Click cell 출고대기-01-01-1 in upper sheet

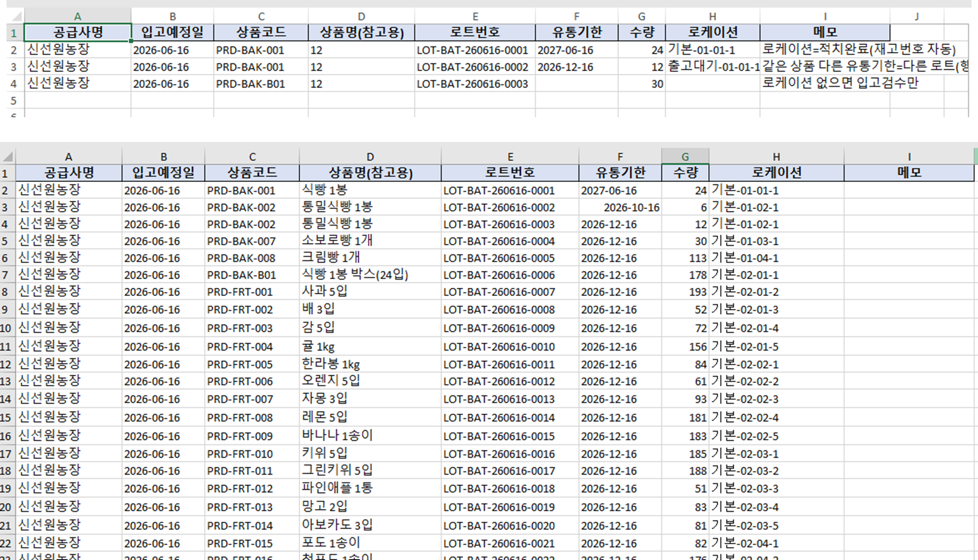tap(713, 67)
